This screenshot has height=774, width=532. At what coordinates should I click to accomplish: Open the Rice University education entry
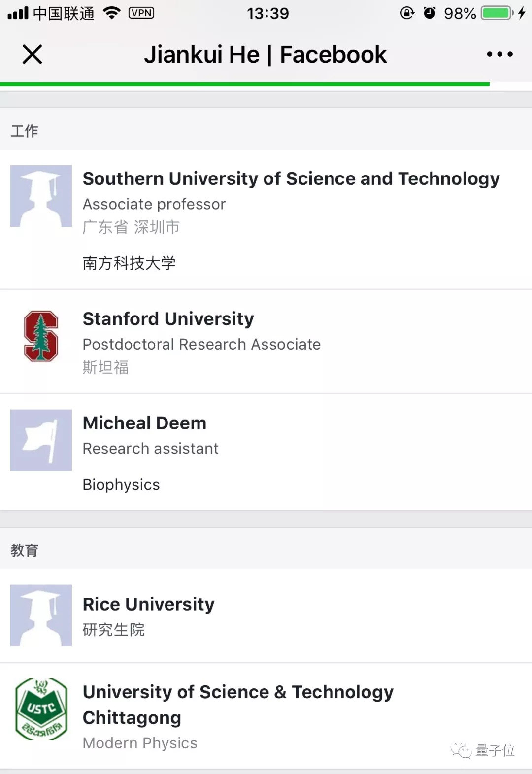tap(148, 604)
